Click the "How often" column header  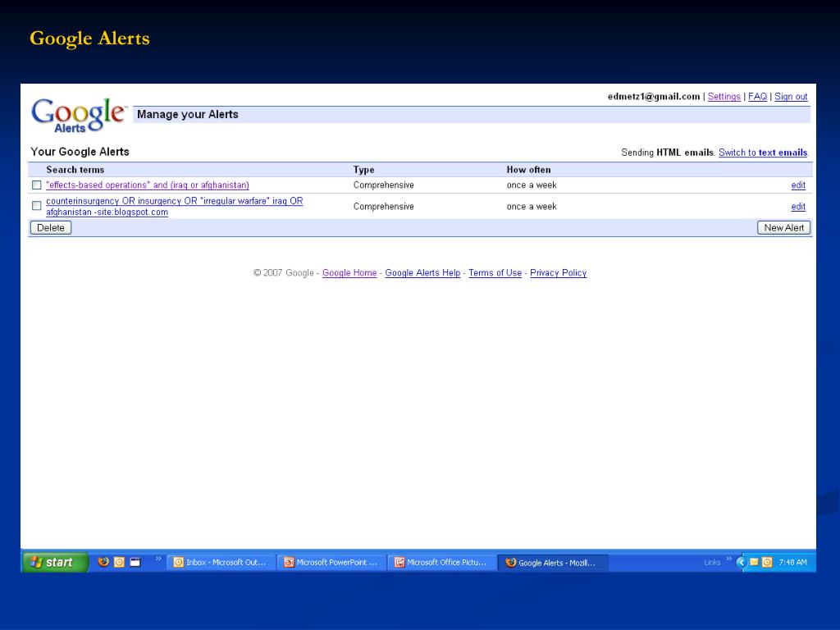click(x=529, y=169)
